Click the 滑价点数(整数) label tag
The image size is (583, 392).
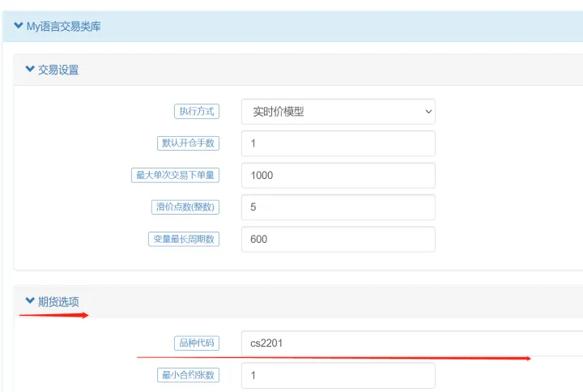point(185,207)
